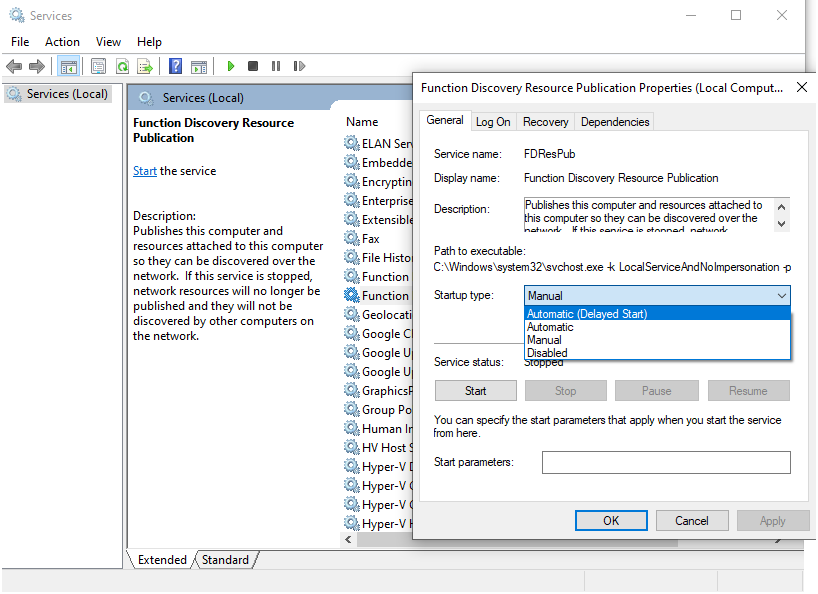The width and height of the screenshot is (818, 594).
Task: Switch to Standard view tab at bottom
Action: click(x=225, y=560)
